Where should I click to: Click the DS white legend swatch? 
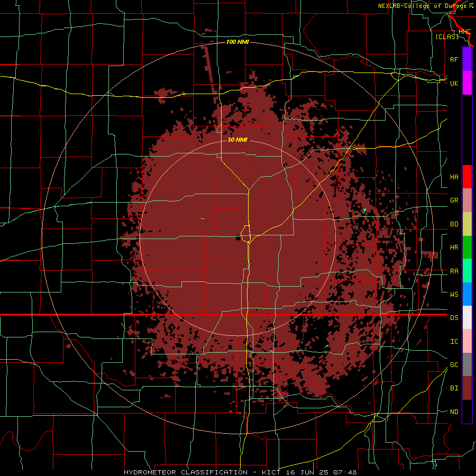pyautogui.click(x=467, y=317)
